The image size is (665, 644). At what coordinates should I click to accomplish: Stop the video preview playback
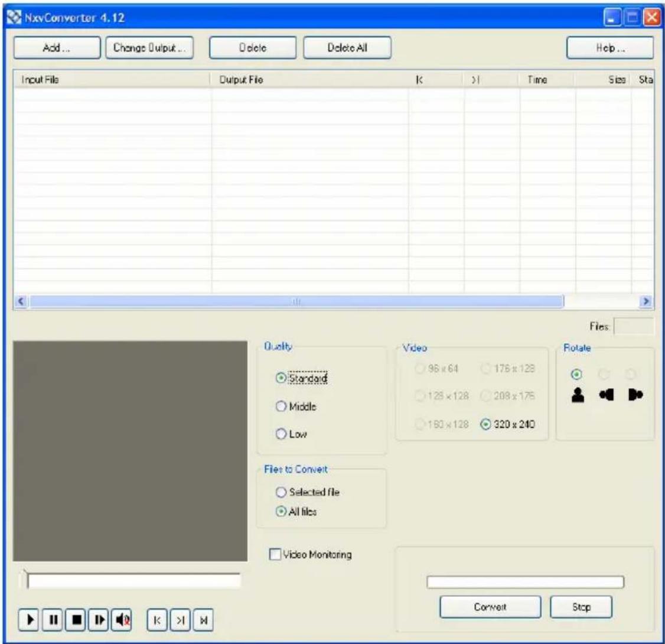[76, 620]
